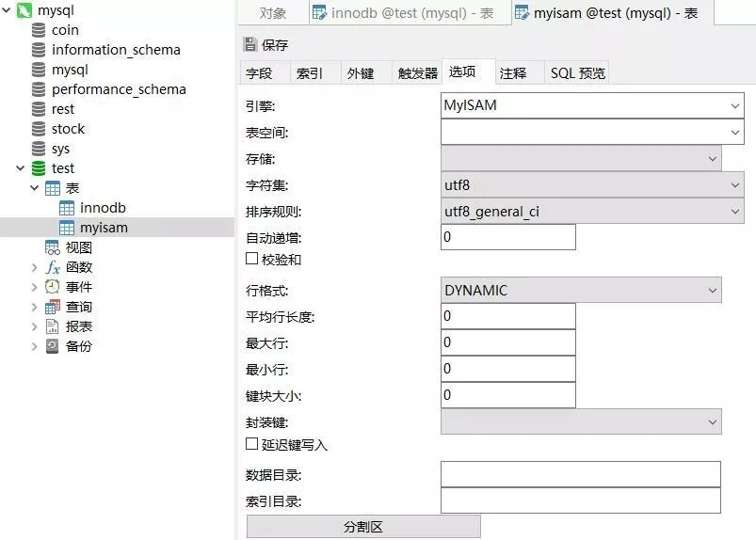The width and height of the screenshot is (756, 540).
Task: Click the save floppy disk icon
Action: (250, 44)
